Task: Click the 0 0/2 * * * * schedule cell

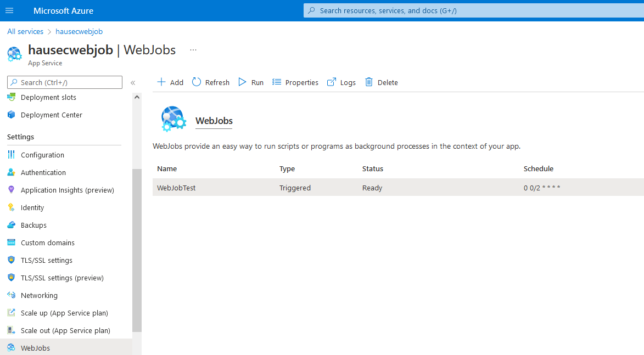Action: coord(542,188)
